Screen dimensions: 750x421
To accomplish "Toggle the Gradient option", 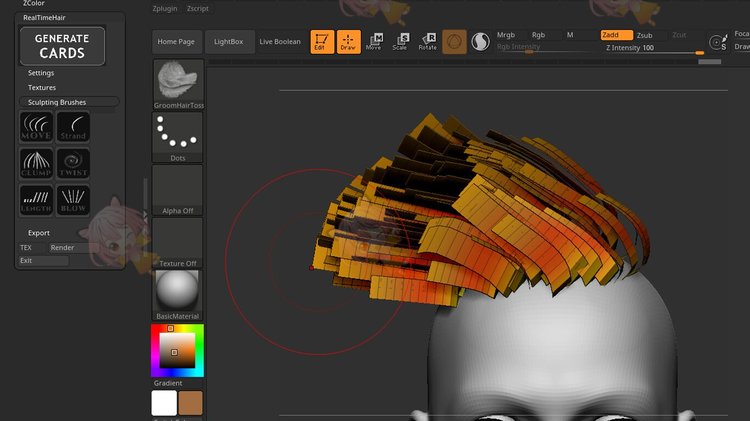I will (x=168, y=383).
